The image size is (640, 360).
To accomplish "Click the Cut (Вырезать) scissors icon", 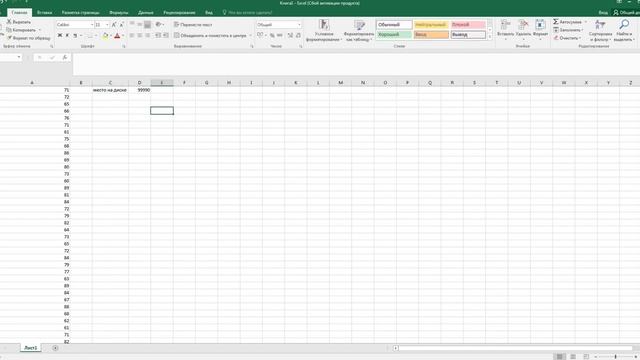I will 9,22.
